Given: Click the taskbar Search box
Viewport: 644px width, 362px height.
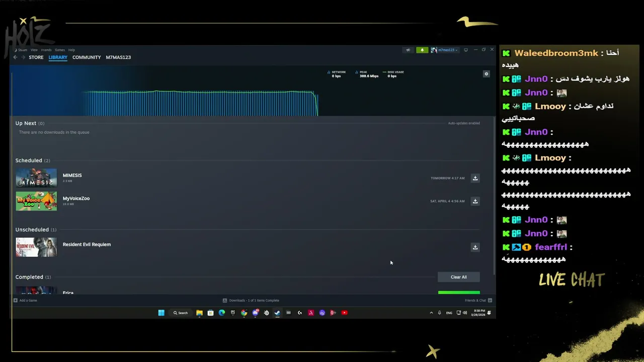Looking at the screenshot, I should 181,313.
